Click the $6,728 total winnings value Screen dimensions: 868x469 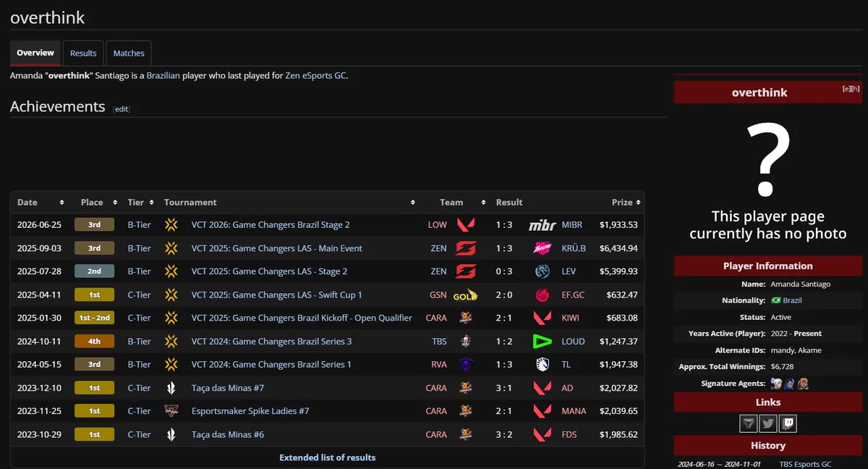(x=783, y=367)
